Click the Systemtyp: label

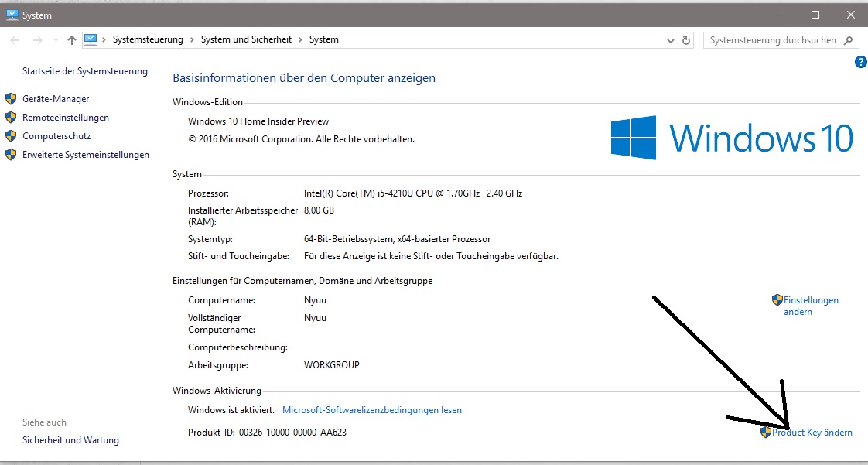click(x=210, y=240)
